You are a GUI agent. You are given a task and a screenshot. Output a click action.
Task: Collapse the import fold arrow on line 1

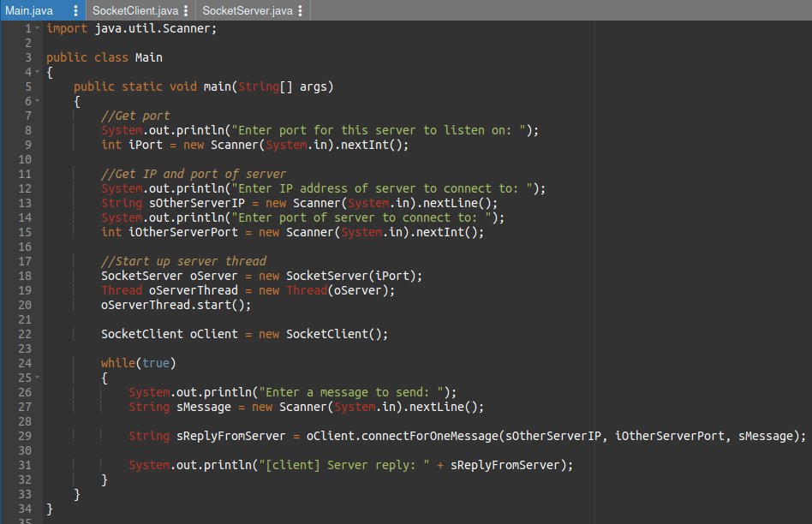38,28
